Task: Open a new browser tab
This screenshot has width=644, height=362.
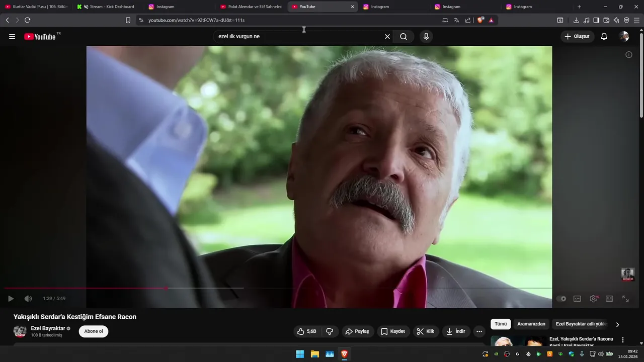Action: (x=579, y=7)
